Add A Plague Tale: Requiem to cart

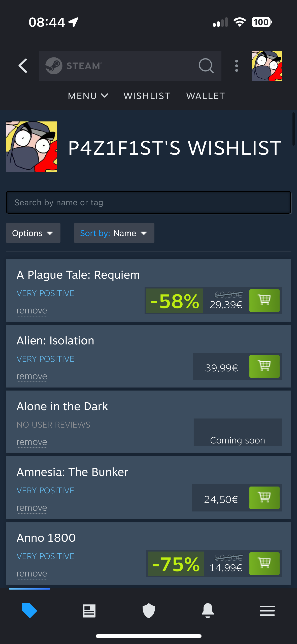pyautogui.click(x=264, y=301)
